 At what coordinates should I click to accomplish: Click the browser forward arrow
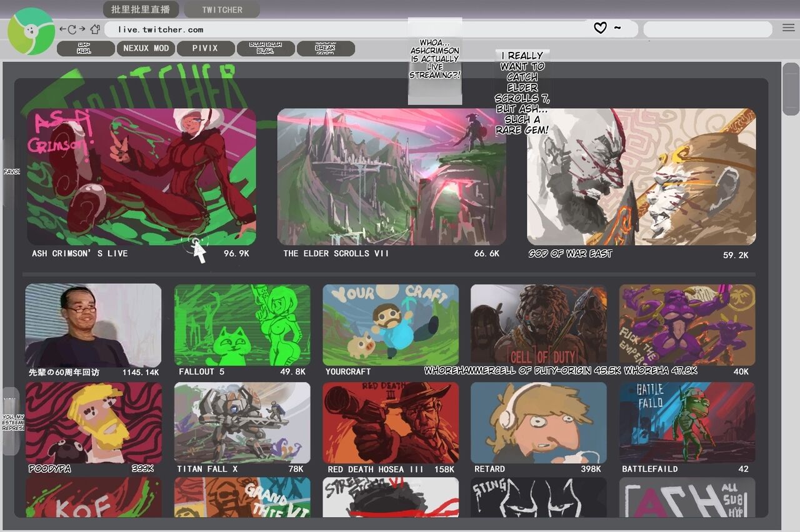pos(82,29)
